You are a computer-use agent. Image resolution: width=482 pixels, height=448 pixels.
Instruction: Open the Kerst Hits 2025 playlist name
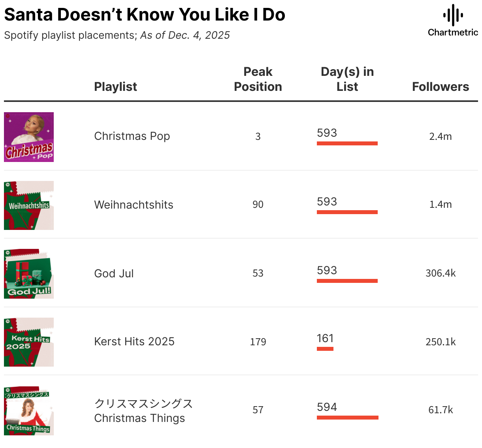(134, 341)
